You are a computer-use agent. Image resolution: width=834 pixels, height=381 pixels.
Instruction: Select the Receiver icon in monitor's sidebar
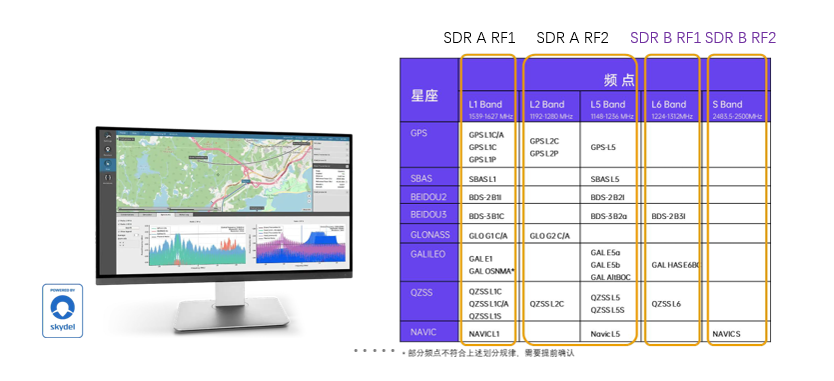107,151
